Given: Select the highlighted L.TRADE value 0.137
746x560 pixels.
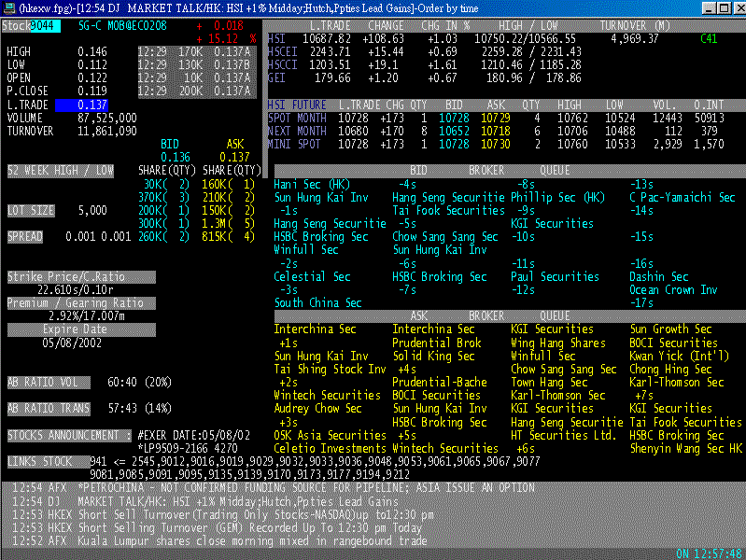Looking at the screenshot, I should pos(81,105).
